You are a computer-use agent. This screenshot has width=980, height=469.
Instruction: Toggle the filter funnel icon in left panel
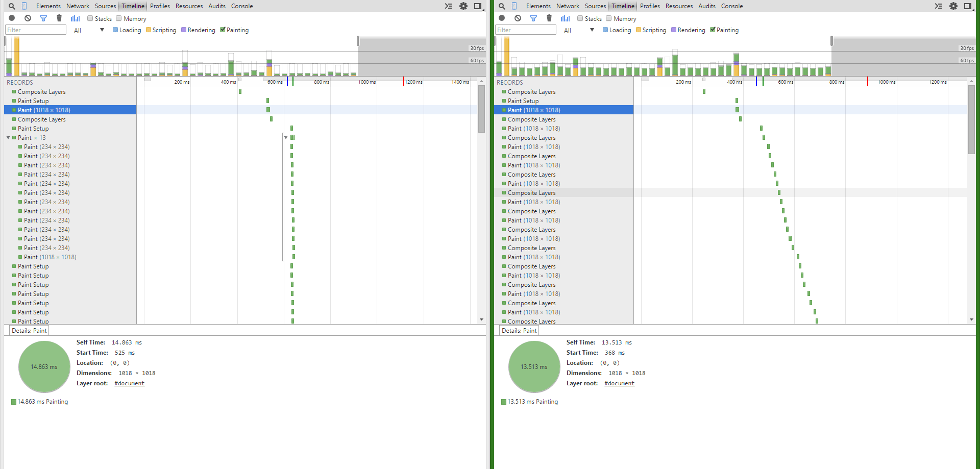pos(43,18)
